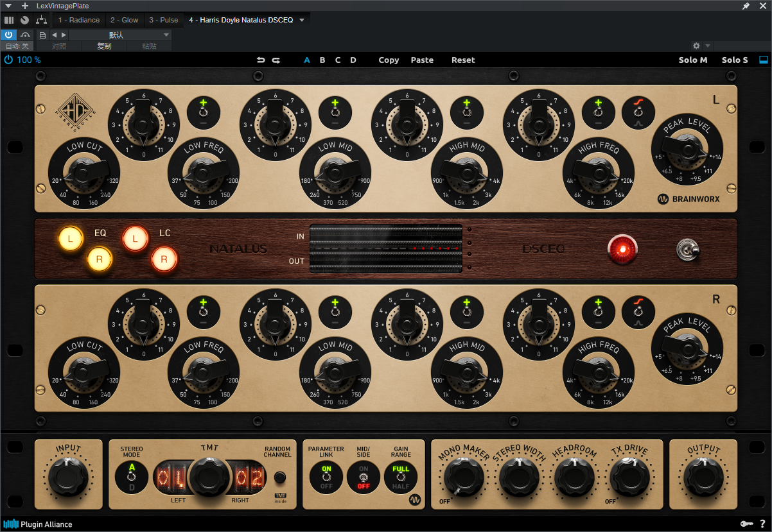Toggle the Mid/Side switch

364,477
